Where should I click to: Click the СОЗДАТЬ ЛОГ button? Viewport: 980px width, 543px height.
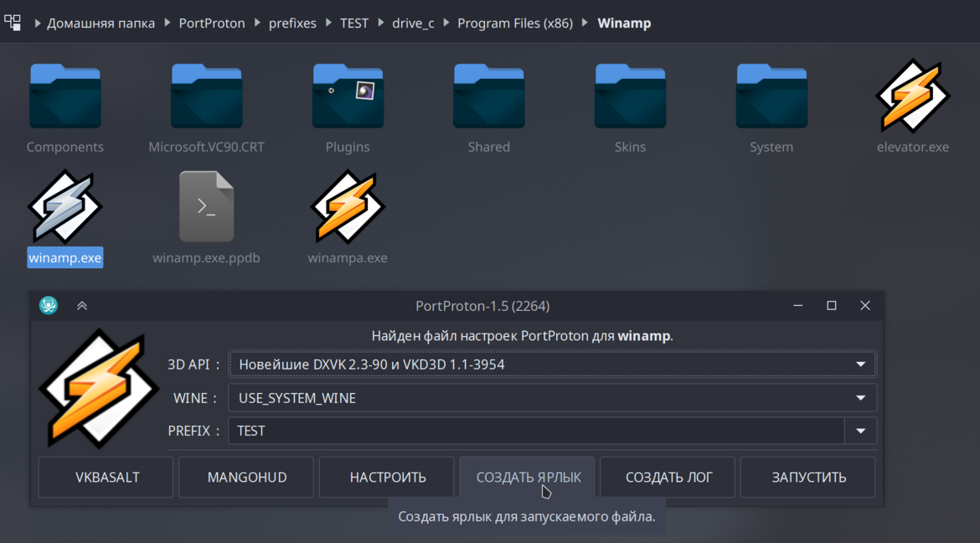point(668,478)
